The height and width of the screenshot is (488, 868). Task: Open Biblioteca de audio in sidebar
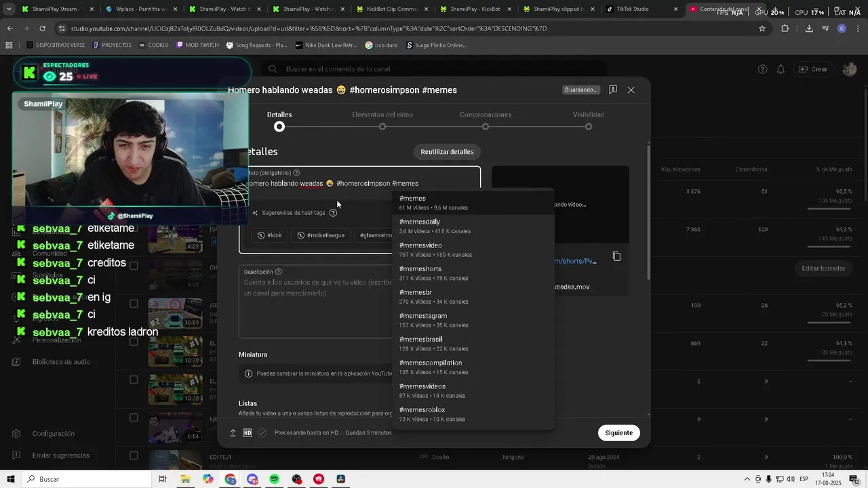[61, 362]
